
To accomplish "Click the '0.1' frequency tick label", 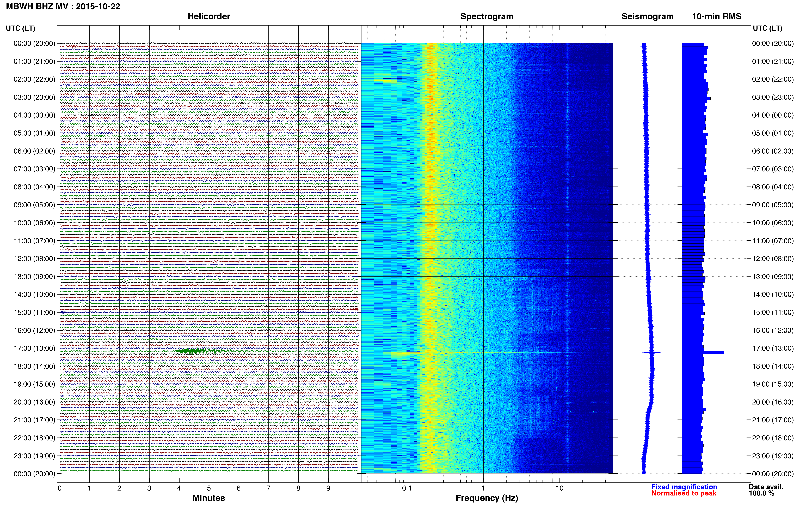I will point(407,488).
